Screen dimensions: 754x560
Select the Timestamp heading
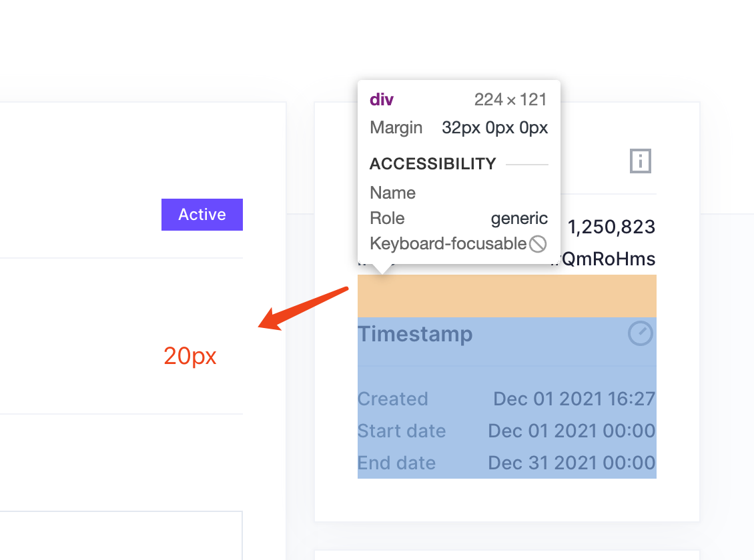tap(415, 333)
